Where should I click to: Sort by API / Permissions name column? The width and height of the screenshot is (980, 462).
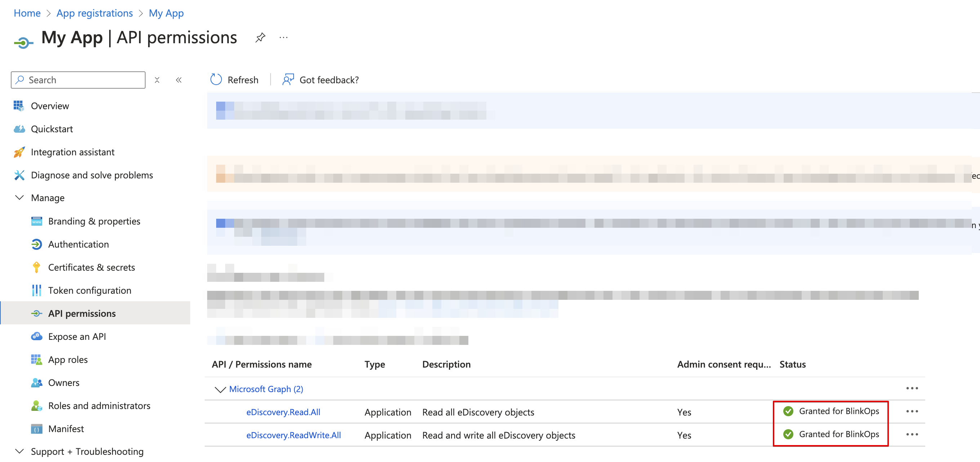pyautogui.click(x=262, y=364)
